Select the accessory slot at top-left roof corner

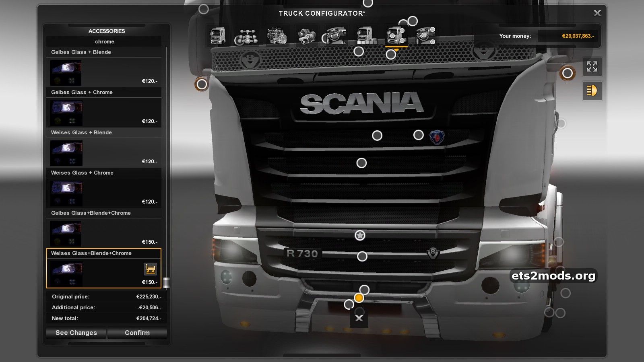click(204, 9)
